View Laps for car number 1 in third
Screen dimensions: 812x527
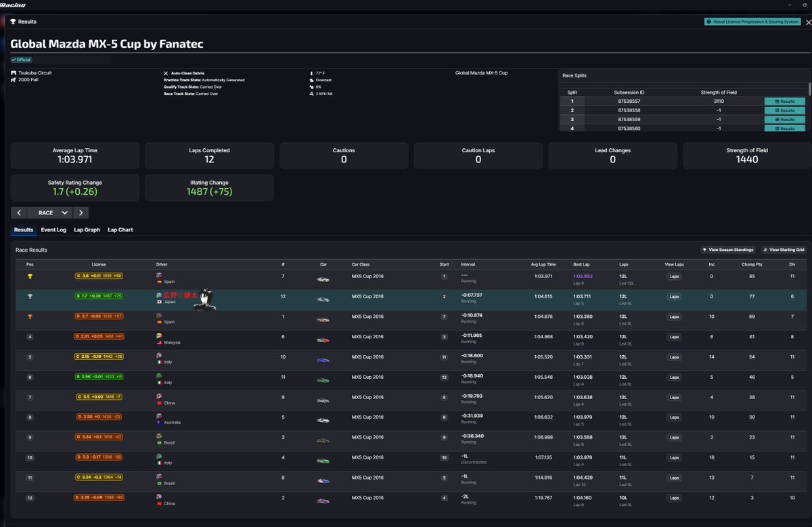(x=674, y=317)
